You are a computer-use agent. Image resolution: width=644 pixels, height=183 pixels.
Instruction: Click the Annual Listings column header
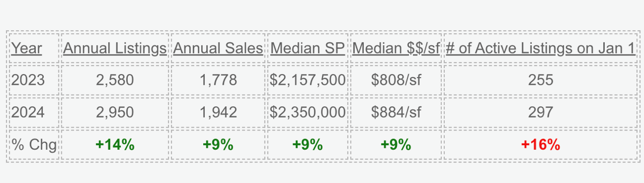[115, 48]
